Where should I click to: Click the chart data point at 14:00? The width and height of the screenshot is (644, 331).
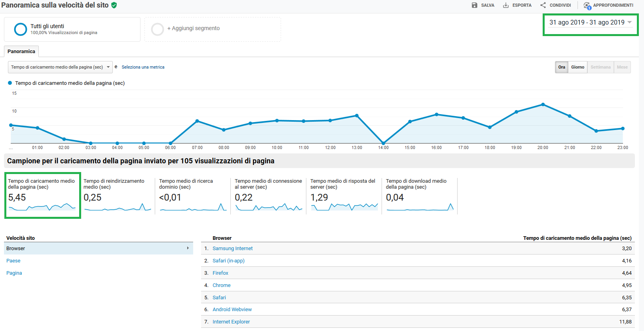(383, 143)
